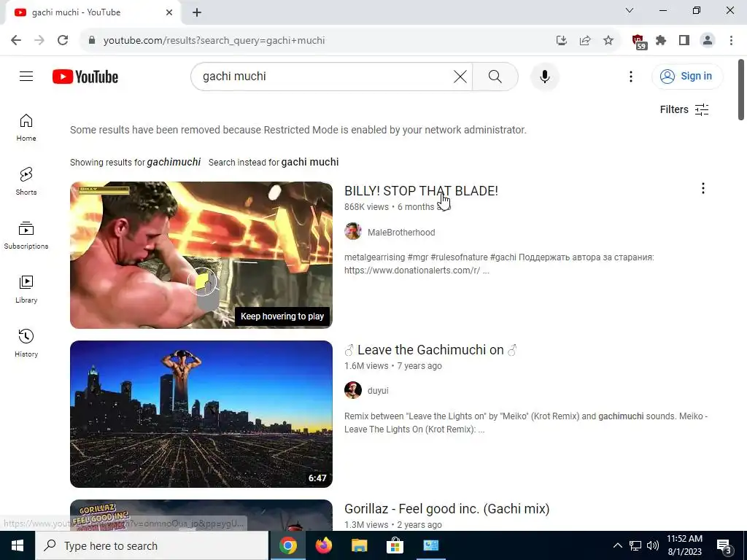The height and width of the screenshot is (560, 747).
Task: Open the Filters panel
Action: click(x=684, y=109)
